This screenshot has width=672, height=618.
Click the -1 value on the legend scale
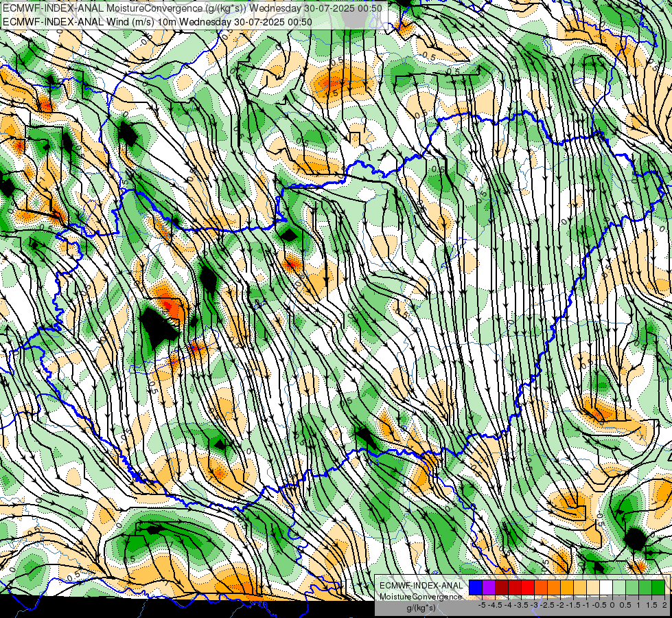(586, 605)
